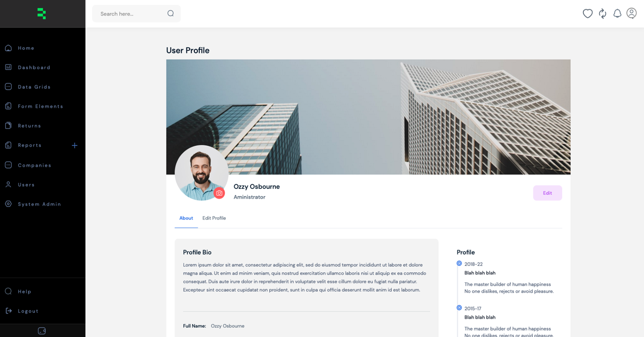Screen dimensions: 644x337
Task: Click the Full Name label
Action: [x=194, y=326]
